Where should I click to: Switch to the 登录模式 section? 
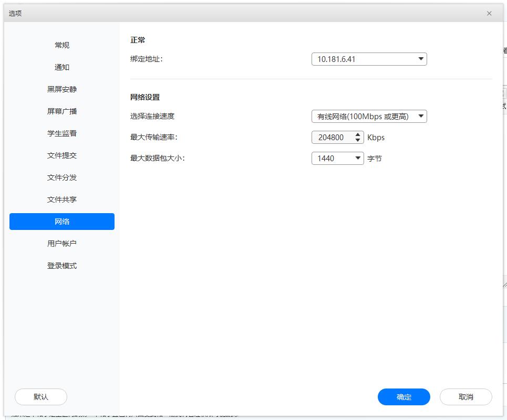tap(62, 266)
